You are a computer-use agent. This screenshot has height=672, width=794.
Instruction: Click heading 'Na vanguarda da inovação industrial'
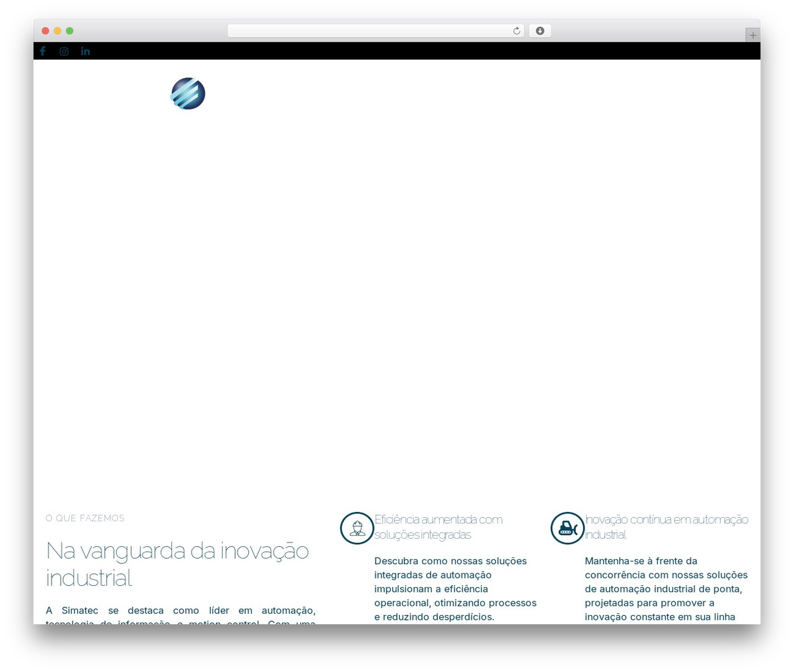tap(177, 564)
